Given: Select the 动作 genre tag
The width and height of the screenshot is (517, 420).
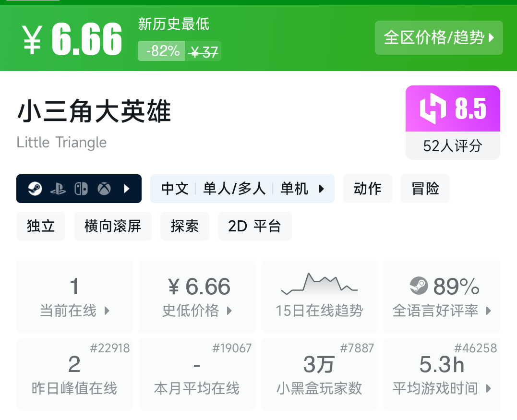Looking at the screenshot, I should [367, 189].
